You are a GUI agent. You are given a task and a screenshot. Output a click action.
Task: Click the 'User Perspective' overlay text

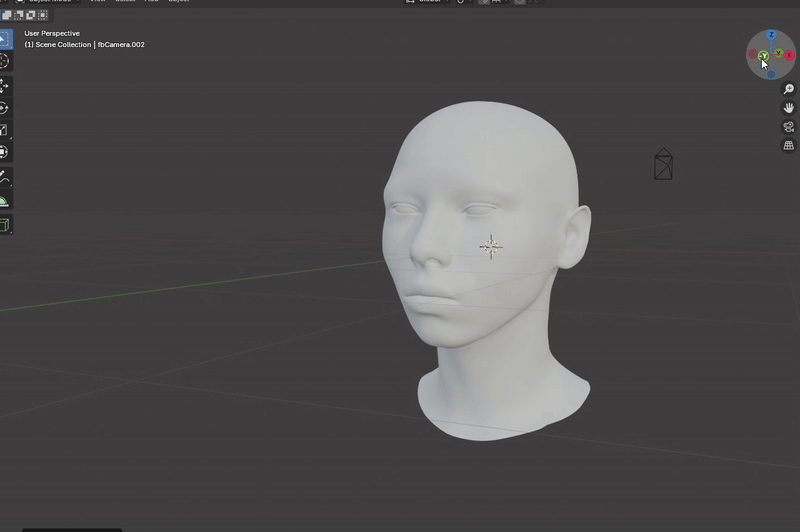click(52, 33)
